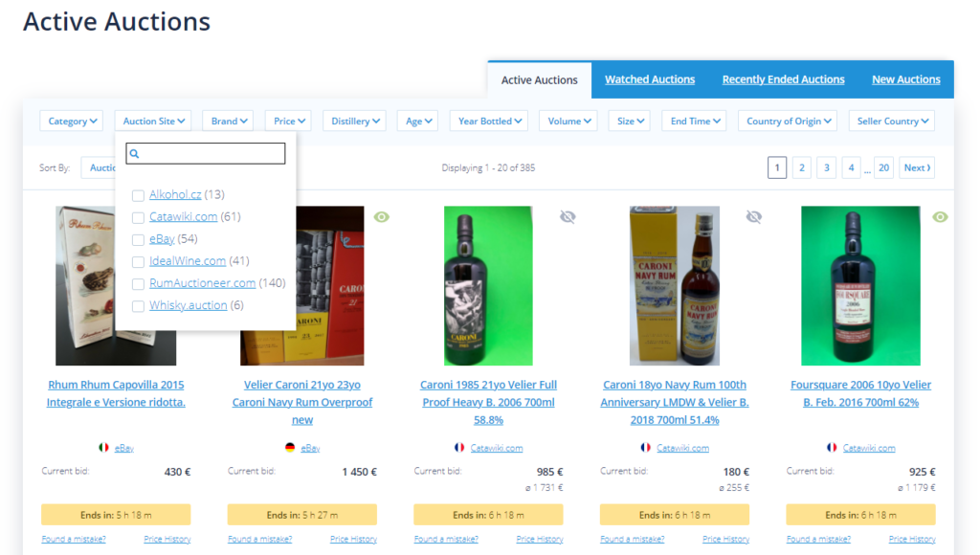The image size is (980, 555).
Task: Click the auction site search input field
Action: [212, 154]
